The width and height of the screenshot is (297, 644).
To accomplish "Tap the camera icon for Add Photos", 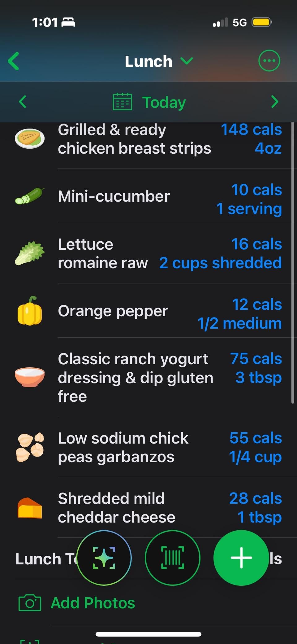I will coord(30,603).
